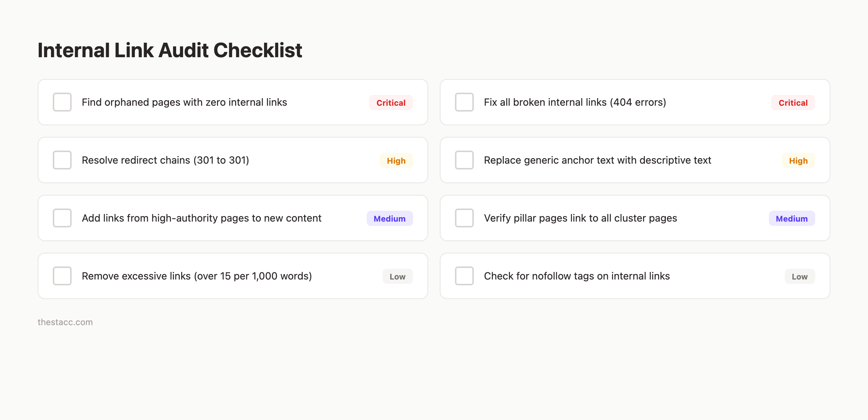Mark remove excessive links task as done
Viewport: 868px width, 420px height.
click(x=61, y=276)
